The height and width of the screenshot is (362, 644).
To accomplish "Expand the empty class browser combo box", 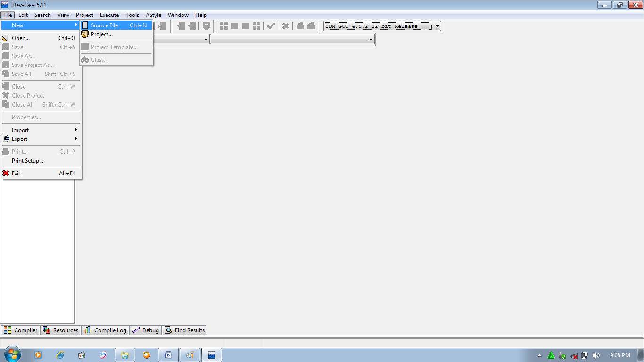I will point(206,39).
